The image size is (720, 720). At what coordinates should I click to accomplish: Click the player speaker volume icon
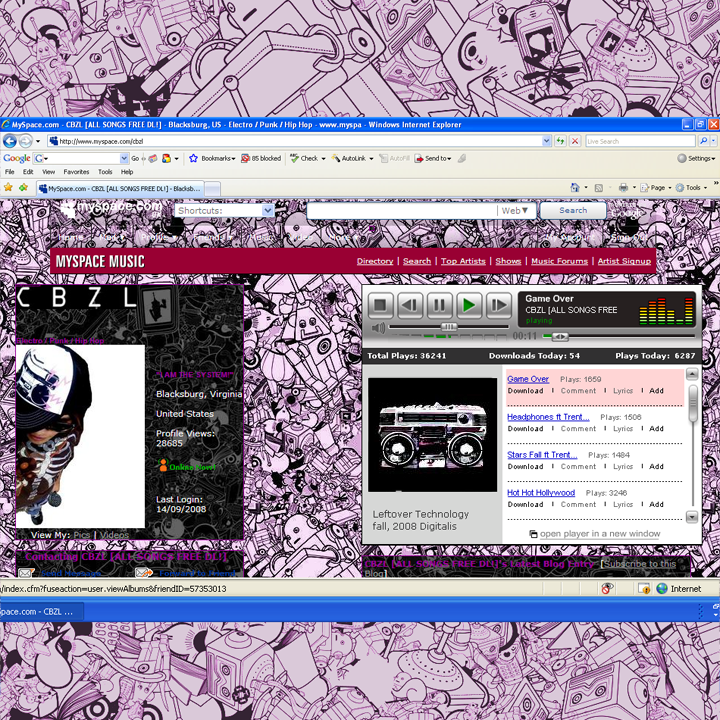378,327
